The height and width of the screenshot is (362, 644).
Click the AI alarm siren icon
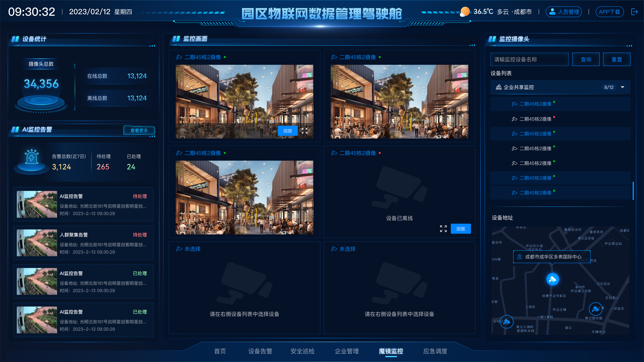32,158
